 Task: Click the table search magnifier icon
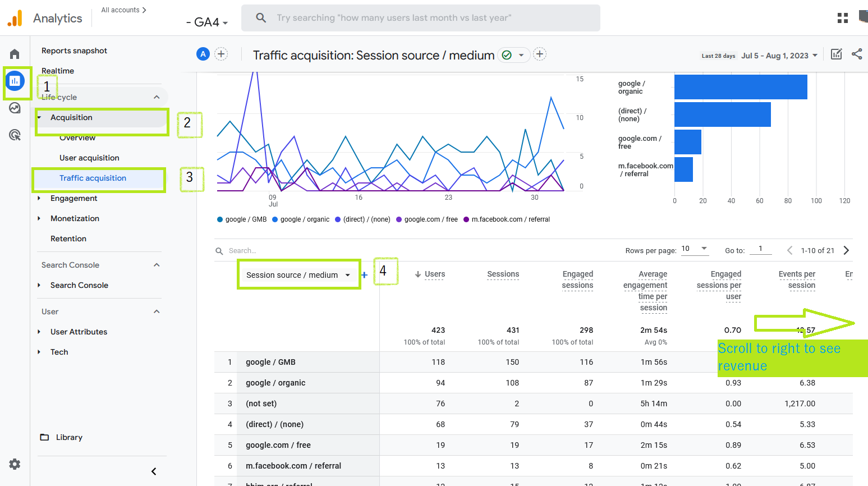pos(219,251)
